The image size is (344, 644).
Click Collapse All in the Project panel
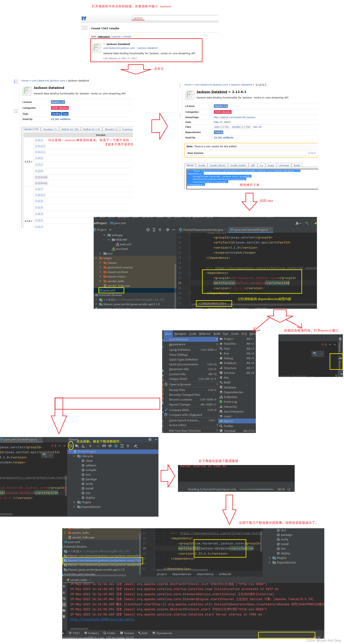tap(160, 229)
